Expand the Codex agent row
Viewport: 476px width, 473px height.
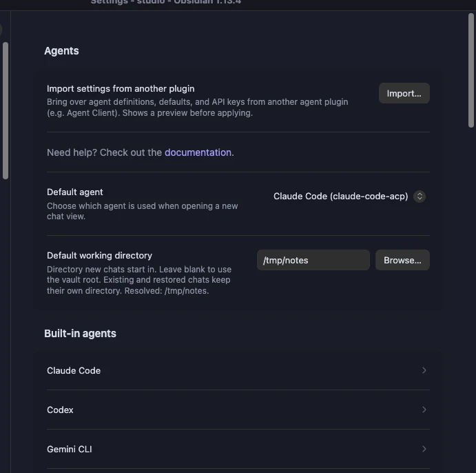tap(238, 410)
